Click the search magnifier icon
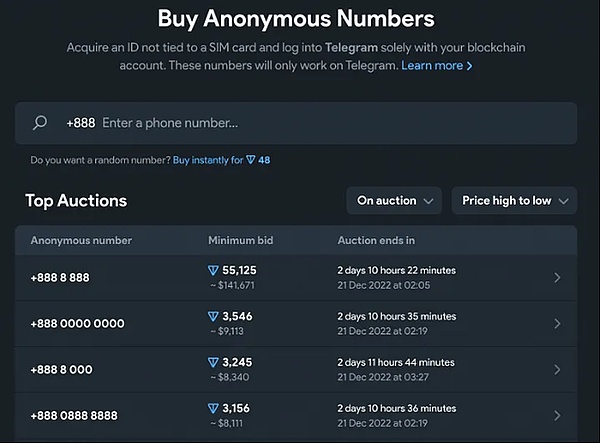The width and height of the screenshot is (600, 443). coord(40,123)
